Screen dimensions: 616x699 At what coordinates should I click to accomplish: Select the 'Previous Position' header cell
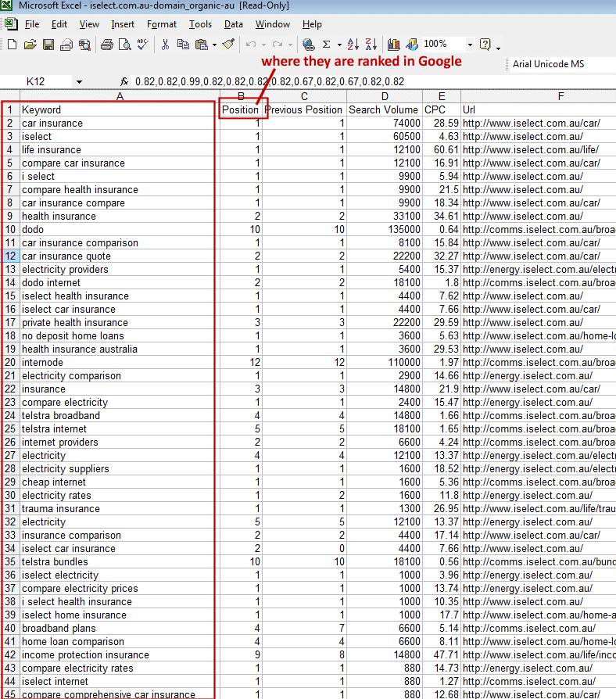click(x=304, y=109)
